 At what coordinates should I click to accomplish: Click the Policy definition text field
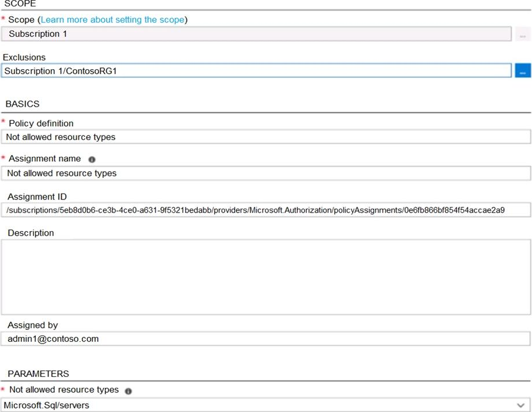[265, 137]
